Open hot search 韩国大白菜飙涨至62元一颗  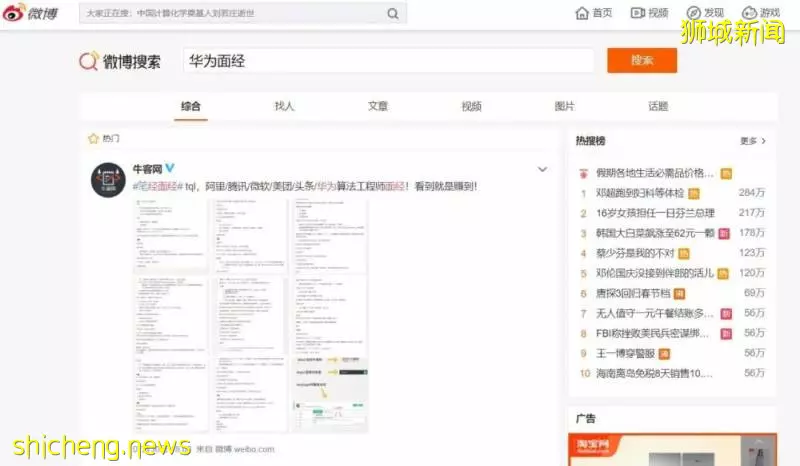pyautogui.click(x=655, y=233)
